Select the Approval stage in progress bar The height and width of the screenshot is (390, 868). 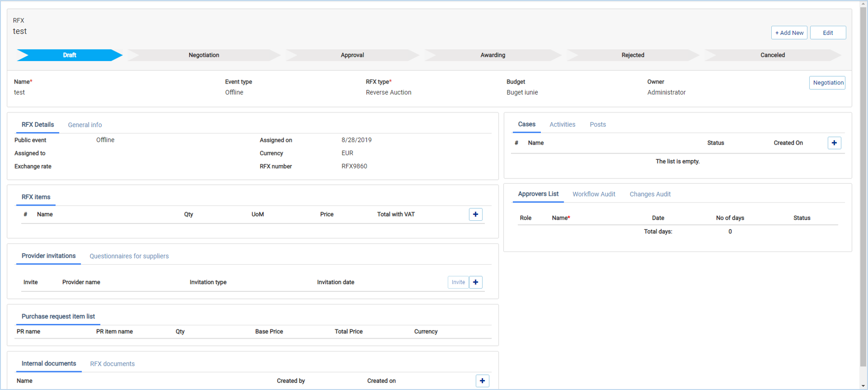point(352,55)
